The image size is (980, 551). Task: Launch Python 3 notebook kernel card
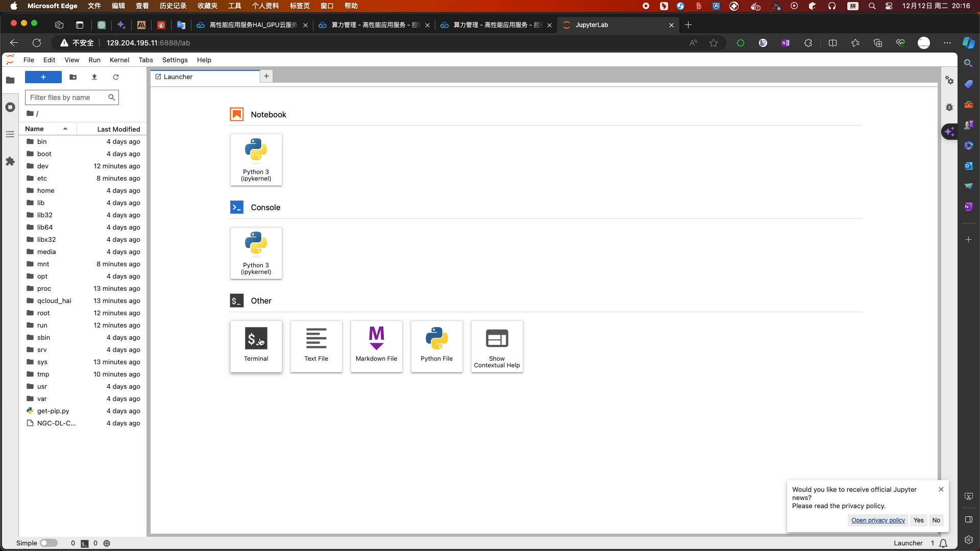tap(256, 159)
